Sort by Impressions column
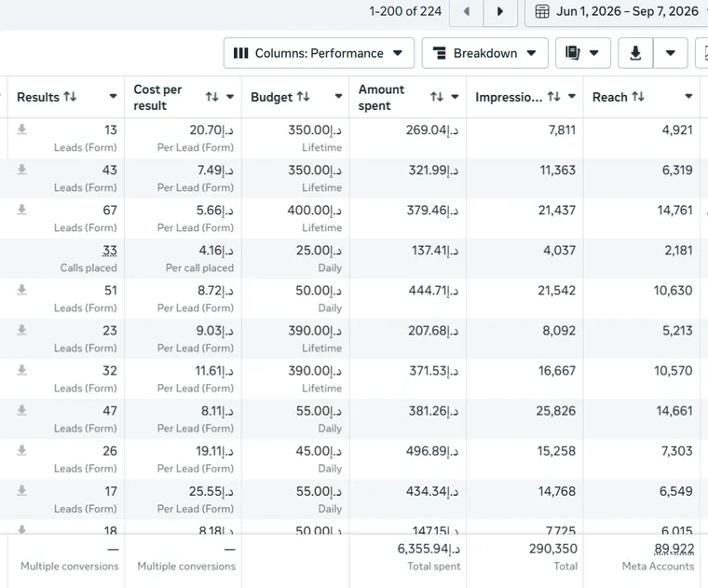This screenshot has width=708, height=588. [553, 97]
